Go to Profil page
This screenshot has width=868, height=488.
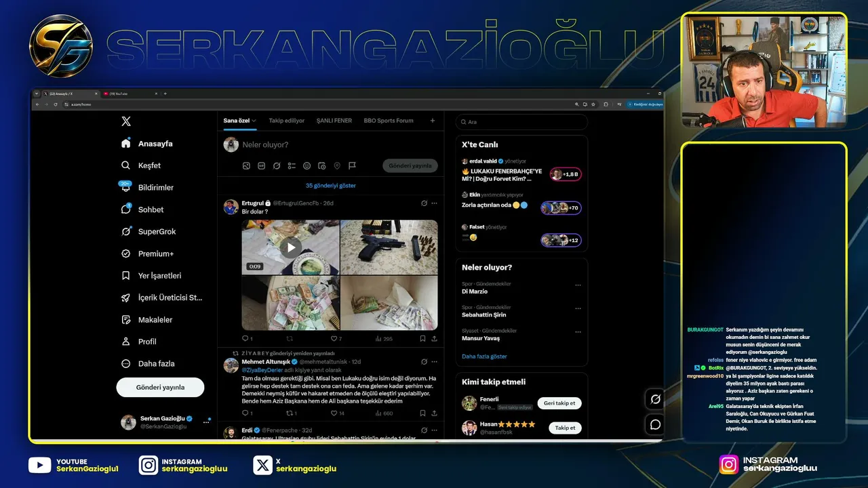pos(138,342)
